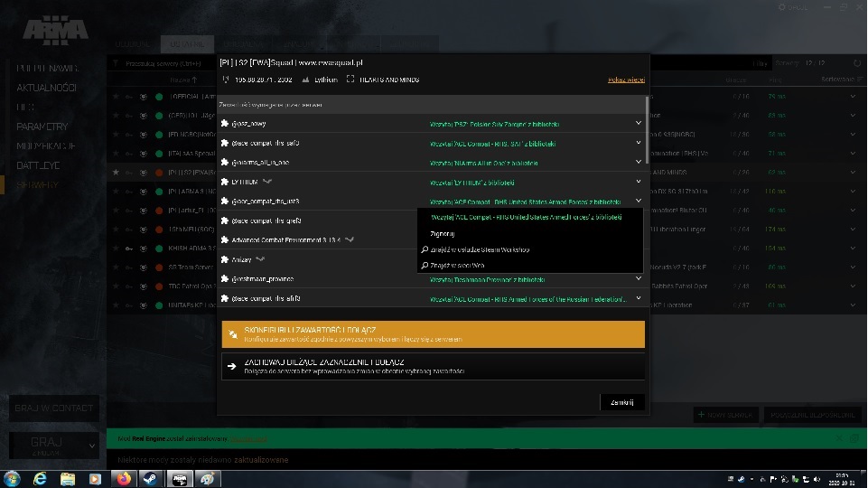The height and width of the screenshot is (488, 868).
Task: Open File Explorer from the taskbar
Action: click(68, 479)
